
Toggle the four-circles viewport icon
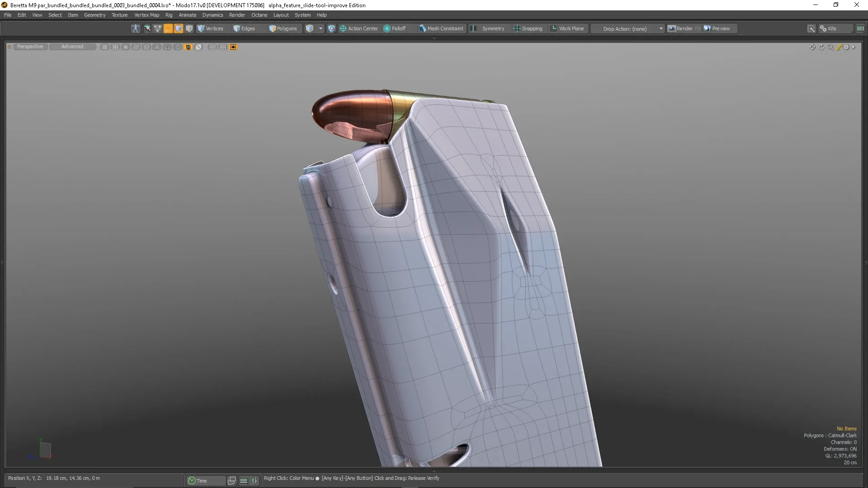point(115,47)
